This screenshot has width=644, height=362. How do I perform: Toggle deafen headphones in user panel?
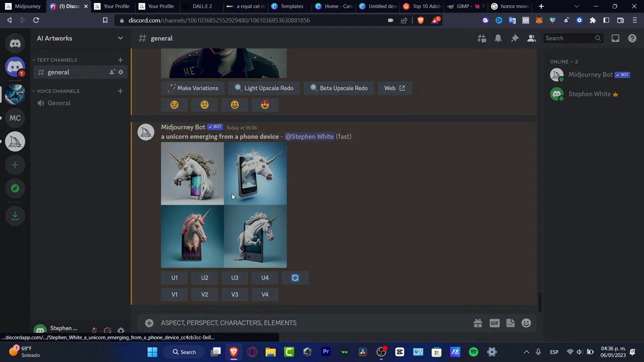point(108,330)
